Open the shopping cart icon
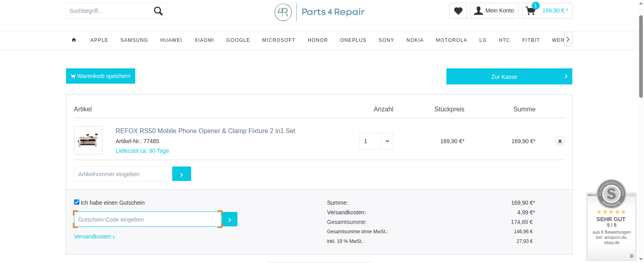This screenshot has height=263, width=644. 530,11
